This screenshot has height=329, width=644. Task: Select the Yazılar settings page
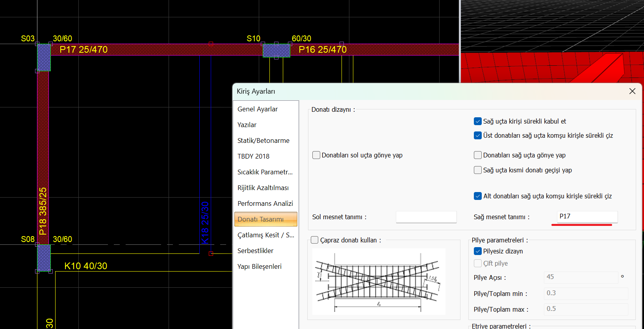click(247, 125)
